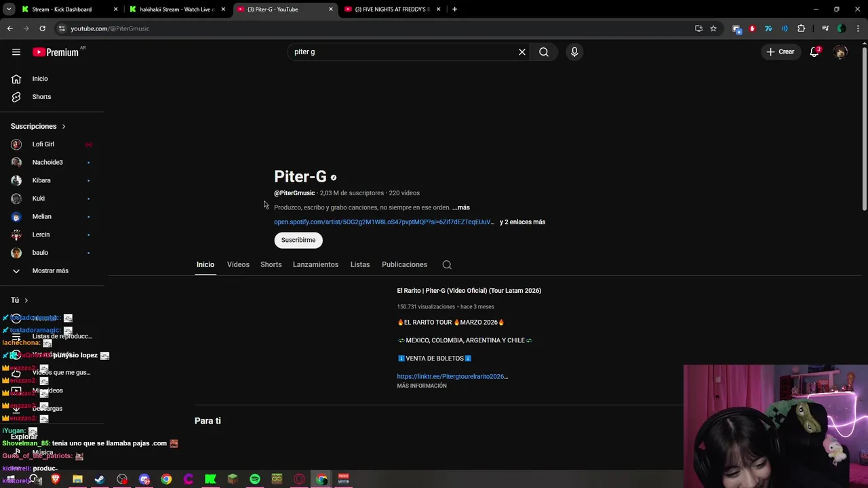Image resolution: width=868 pixels, height=488 pixels.
Task: Open the Kick app from the taskbar
Action: (x=210, y=479)
